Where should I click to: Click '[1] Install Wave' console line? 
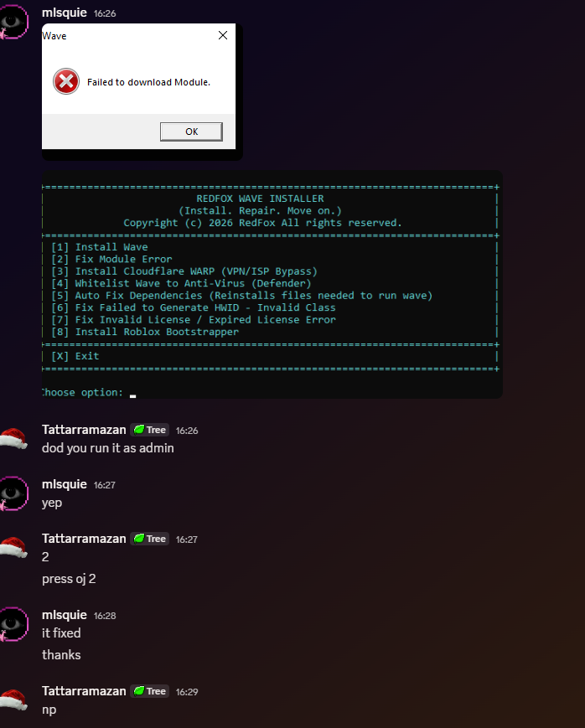(x=100, y=247)
